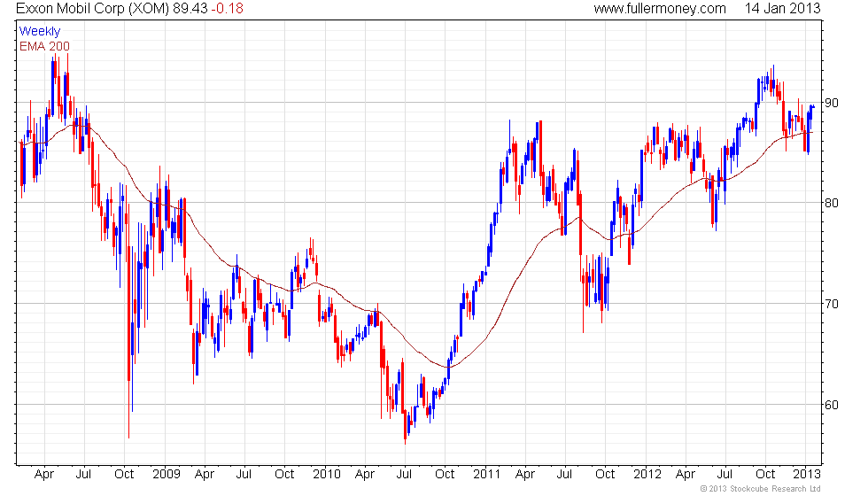Open the www.fullermoney.com link
Image resolution: width=868 pixels, height=496 pixels.
(659, 8)
